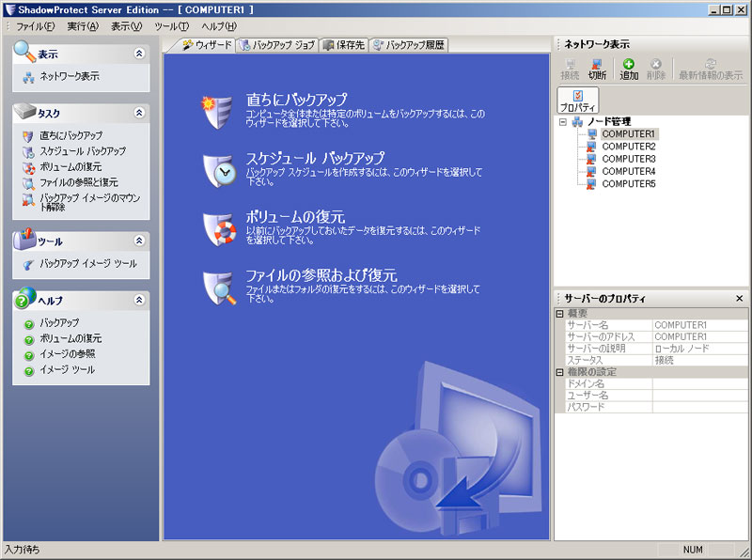The width and height of the screenshot is (752, 560).
Task: Open the 実行(A) menu
Action: pos(83,26)
